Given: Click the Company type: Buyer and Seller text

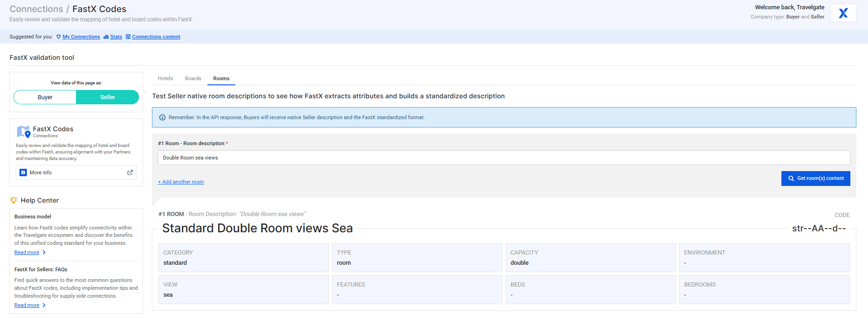Looking at the screenshot, I should pos(787,17).
